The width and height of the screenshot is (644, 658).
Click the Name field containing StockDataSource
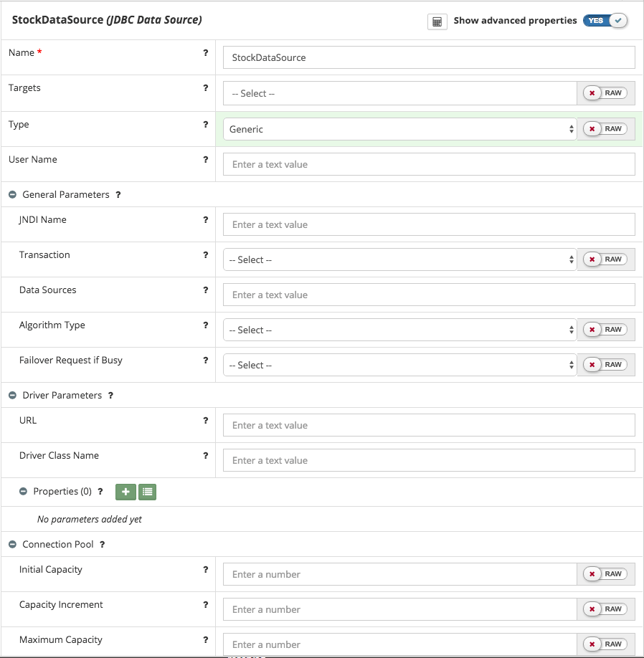(428, 57)
